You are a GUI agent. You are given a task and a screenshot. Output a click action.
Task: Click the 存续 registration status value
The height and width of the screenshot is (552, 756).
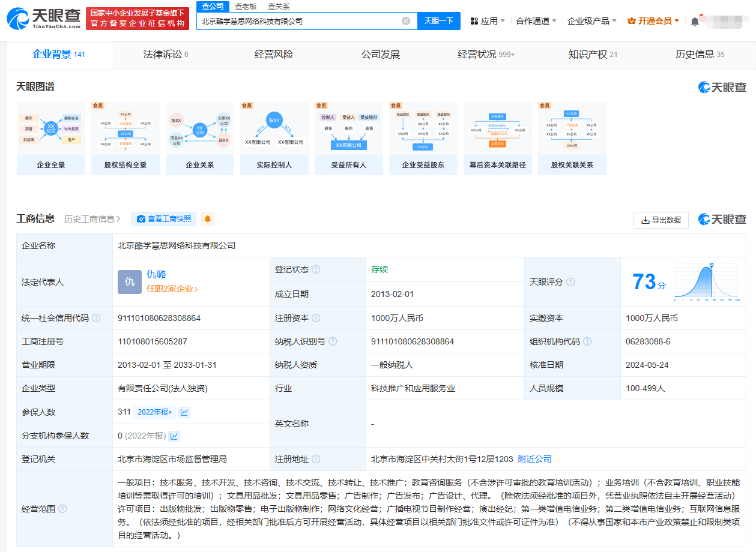pos(380,269)
